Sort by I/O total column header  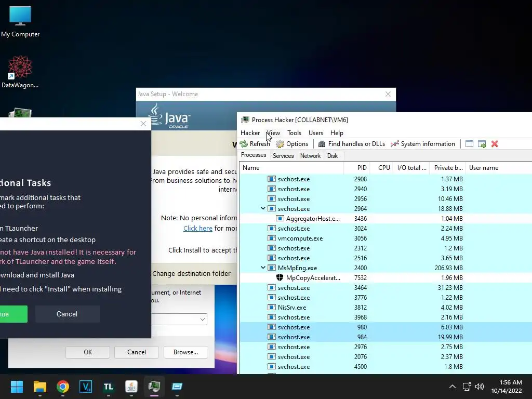[411, 168]
